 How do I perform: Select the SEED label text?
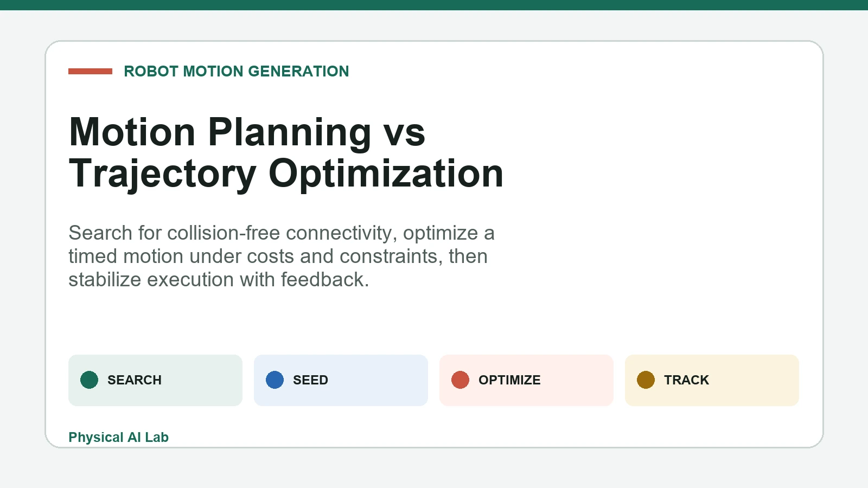[x=310, y=380]
